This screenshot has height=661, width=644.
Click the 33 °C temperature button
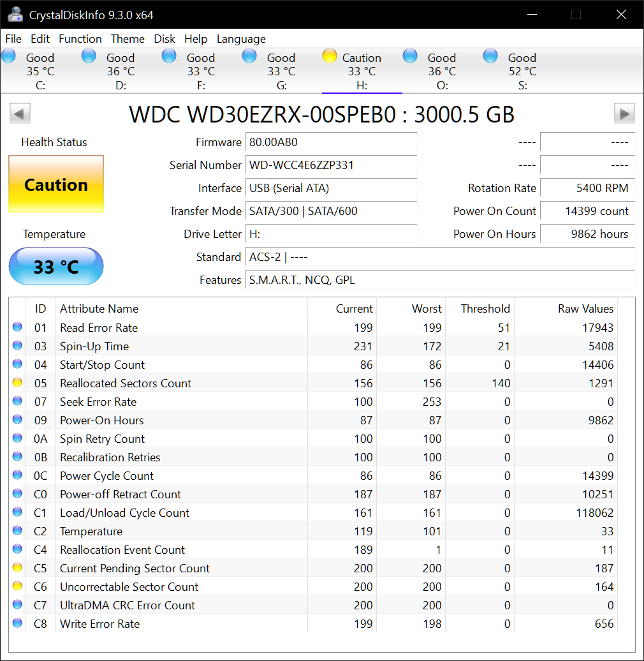tap(56, 267)
